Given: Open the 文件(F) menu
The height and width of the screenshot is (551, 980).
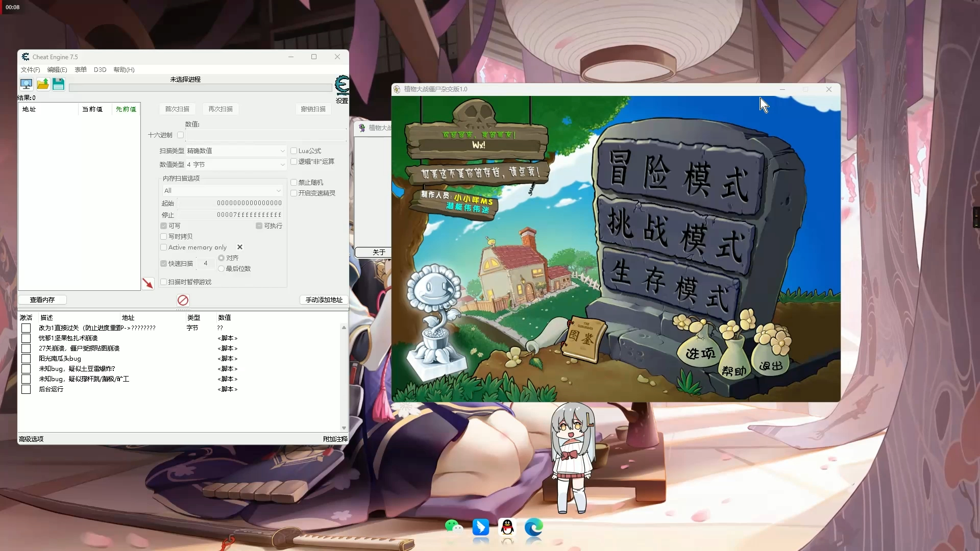Looking at the screenshot, I should pyautogui.click(x=30, y=70).
